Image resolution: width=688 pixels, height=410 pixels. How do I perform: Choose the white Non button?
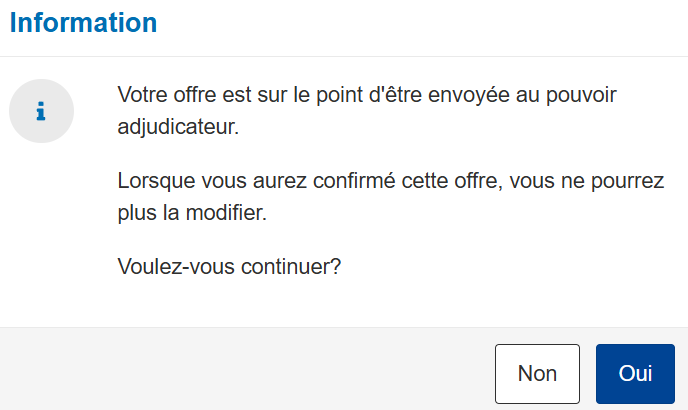(x=537, y=374)
